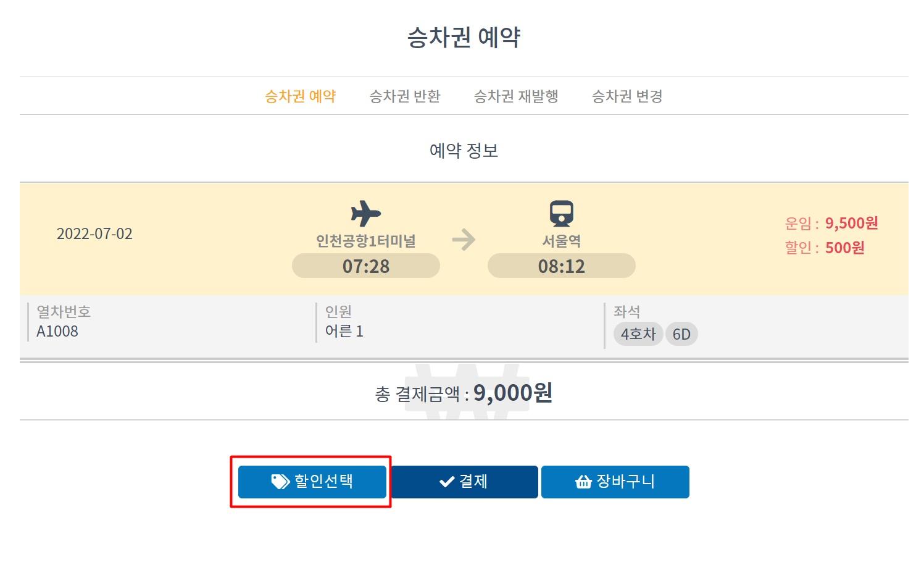
Task: Click the arrow icon between the stations
Action: point(464,240)
